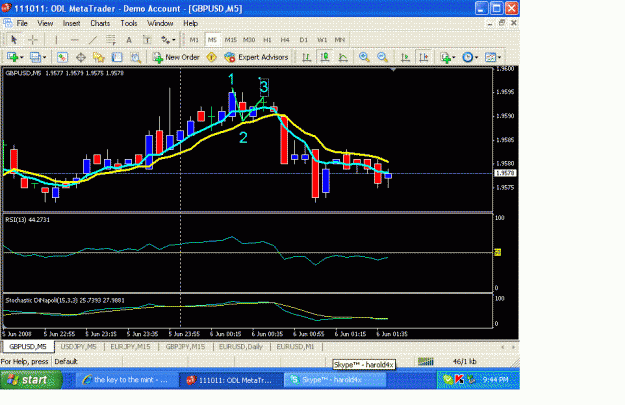625x405 pixels.
Task: Open Skype harold4x taskbar item
Action: (x=335, y=380)
